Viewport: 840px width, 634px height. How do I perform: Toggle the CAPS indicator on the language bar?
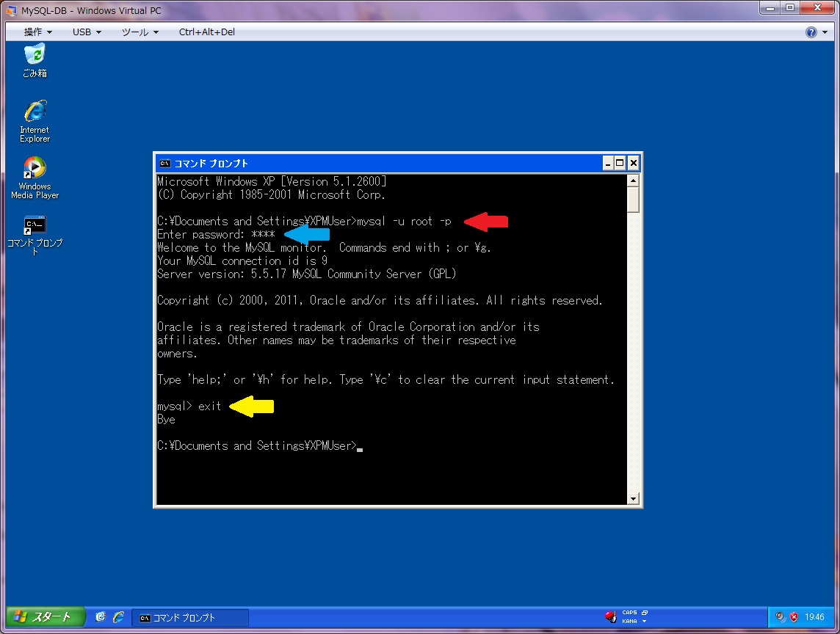[x=629, y=613]
